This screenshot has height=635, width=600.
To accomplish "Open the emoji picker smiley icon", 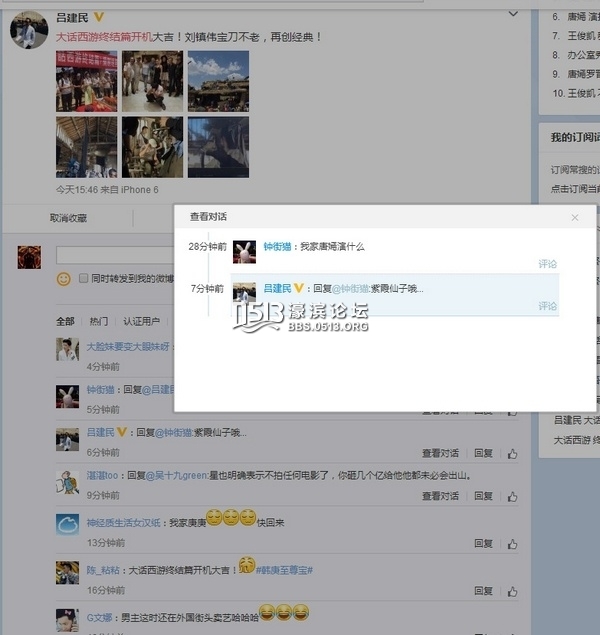I will (63, 279).
